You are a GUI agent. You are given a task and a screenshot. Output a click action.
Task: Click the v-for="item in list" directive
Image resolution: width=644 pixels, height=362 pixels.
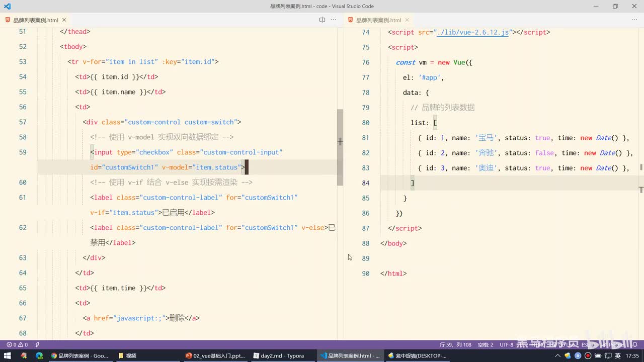120,62
